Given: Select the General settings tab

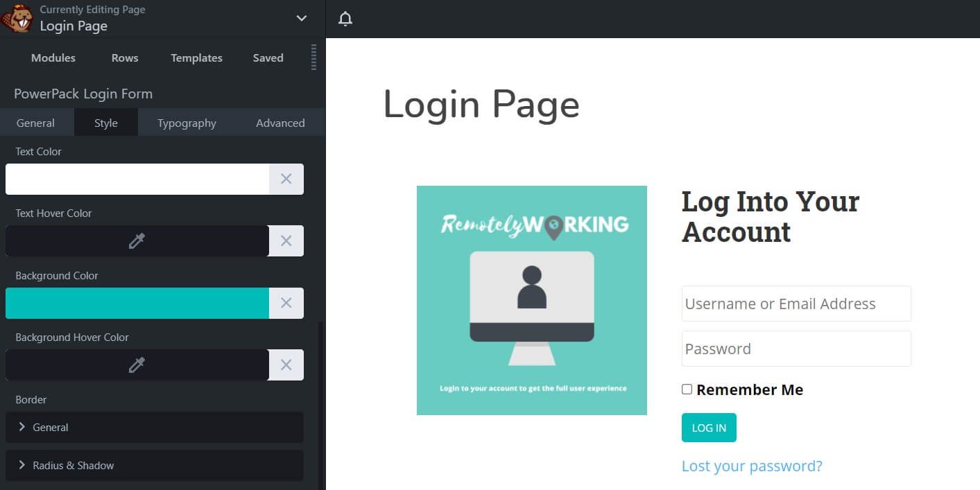Looking at the screenshot, I should [x=35, y=123].
